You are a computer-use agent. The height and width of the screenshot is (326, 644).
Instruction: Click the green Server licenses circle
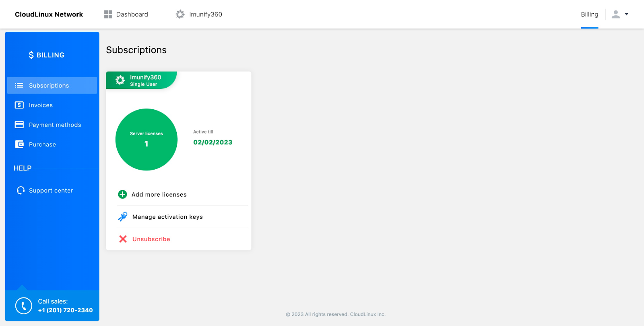[147, 139]
